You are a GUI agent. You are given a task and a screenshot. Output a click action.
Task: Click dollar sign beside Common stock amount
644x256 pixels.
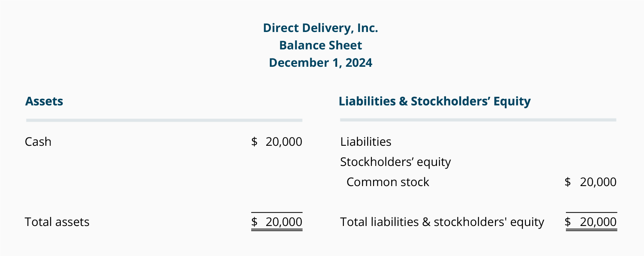click(568, 182)
